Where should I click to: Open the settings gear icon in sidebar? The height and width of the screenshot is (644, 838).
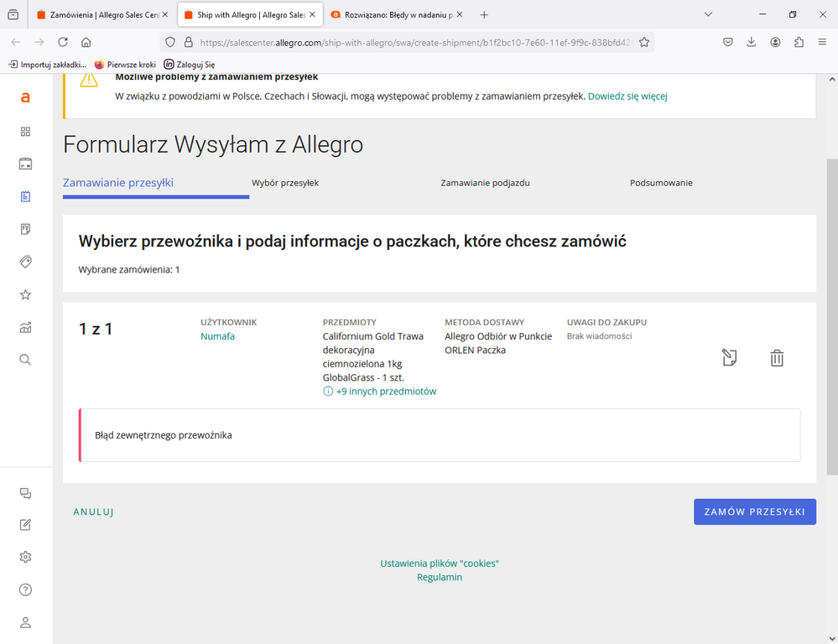[25, 557]
